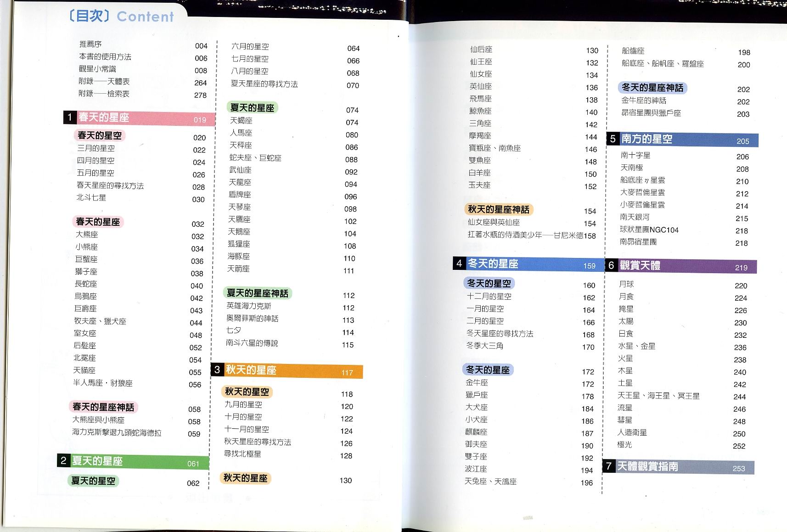This screenshot has width=787, height=532.
Task: Select the 本書的使用方法 entry
Action: [x=105, y=56]
